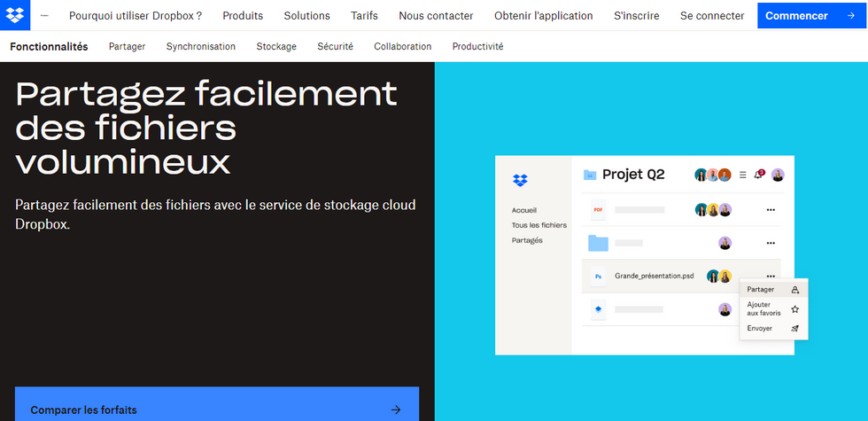The image size is (868, 421).
Task: Click the member avatars beside Projet Q2
Action: tap(713, 175)
